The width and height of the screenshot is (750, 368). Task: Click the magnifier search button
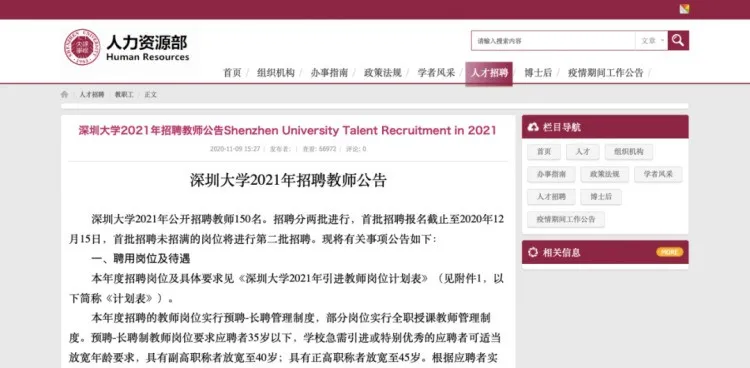pos(678,41)
